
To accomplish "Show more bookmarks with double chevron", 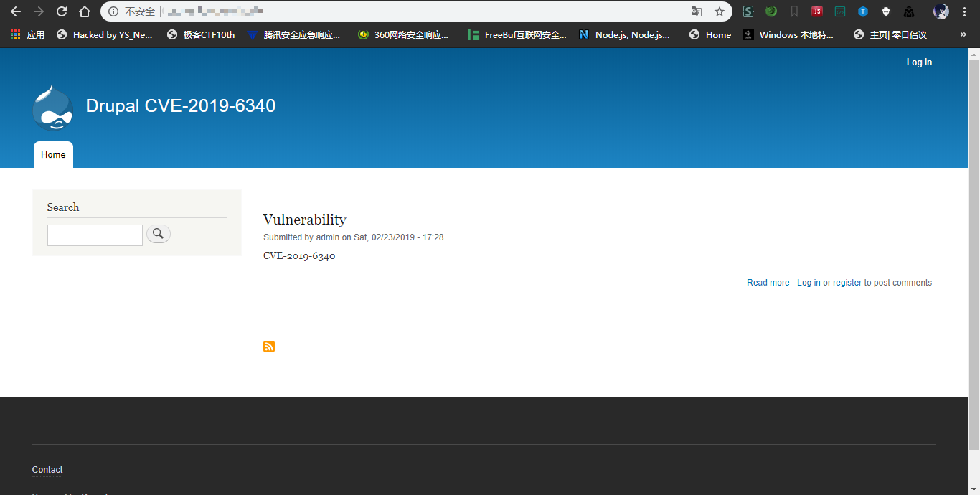I will [x=963, y=34].
